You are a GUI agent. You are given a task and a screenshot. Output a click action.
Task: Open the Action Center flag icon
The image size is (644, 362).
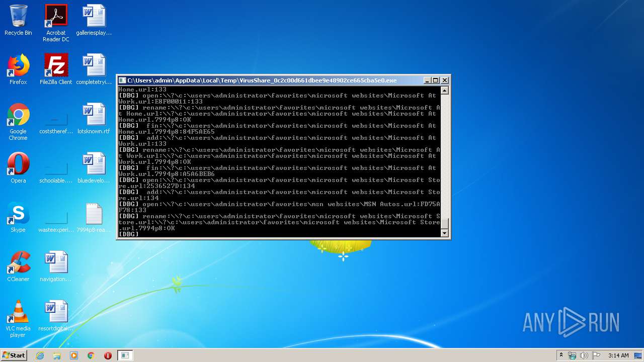pyautogui.click(x=596, y=355)
